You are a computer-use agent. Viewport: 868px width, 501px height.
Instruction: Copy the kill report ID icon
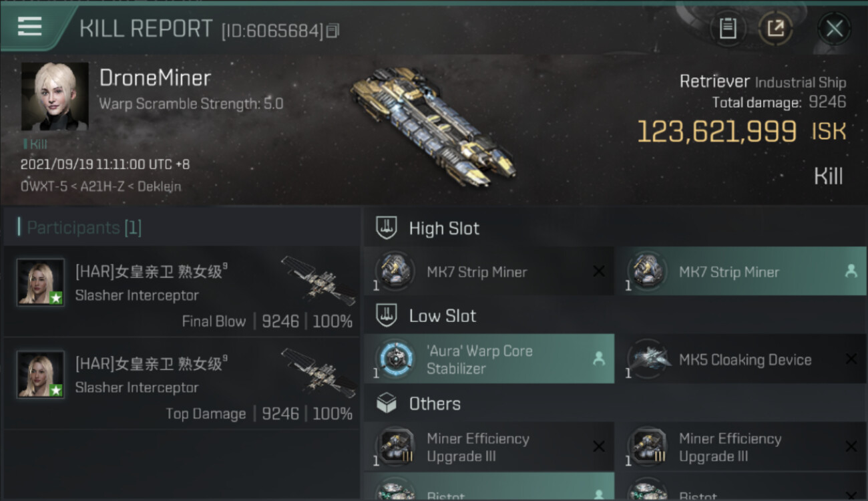333,31
